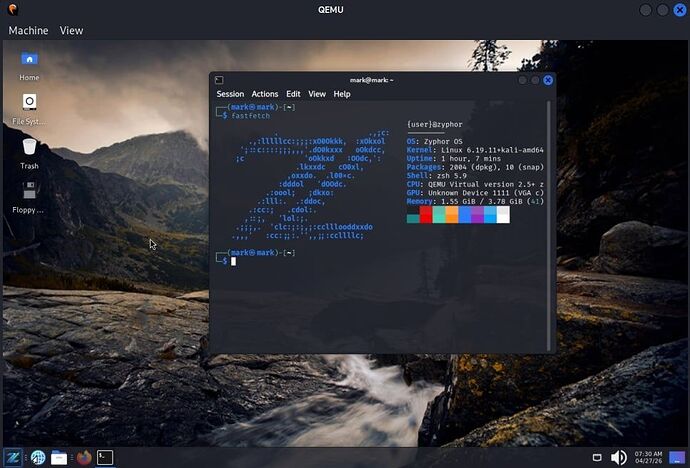Click the volume speaker icon
The height and width of the screenshot is (468, 690).
click(x=619, y=458)
